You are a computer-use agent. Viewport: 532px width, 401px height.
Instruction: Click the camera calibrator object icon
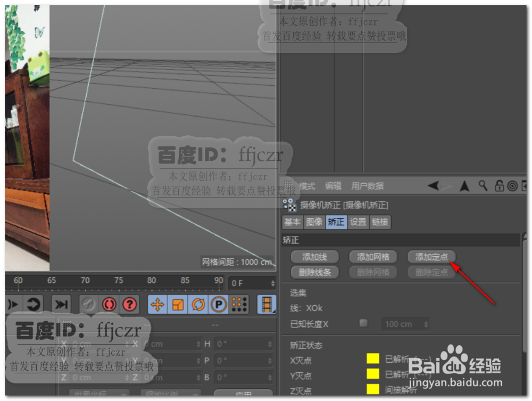tap(289, 204)
